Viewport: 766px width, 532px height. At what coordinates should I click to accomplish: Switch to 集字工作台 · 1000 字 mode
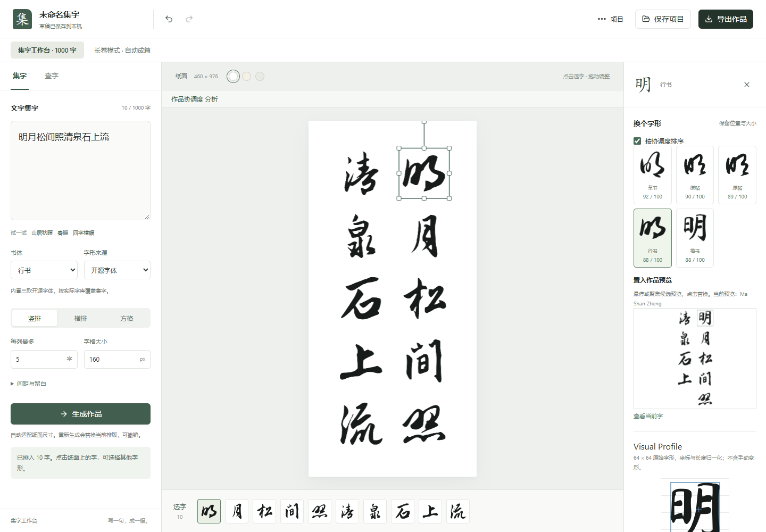[x=47, y=50]
